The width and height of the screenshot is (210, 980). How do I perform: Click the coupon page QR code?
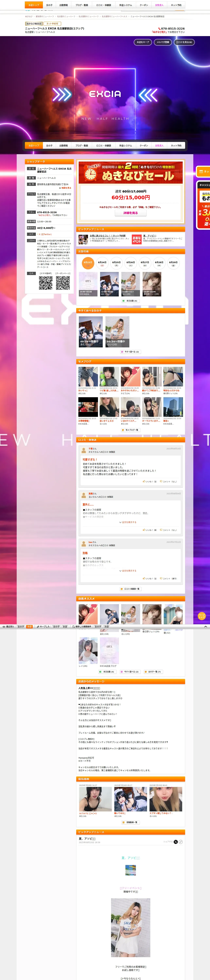tap(63, 283)
